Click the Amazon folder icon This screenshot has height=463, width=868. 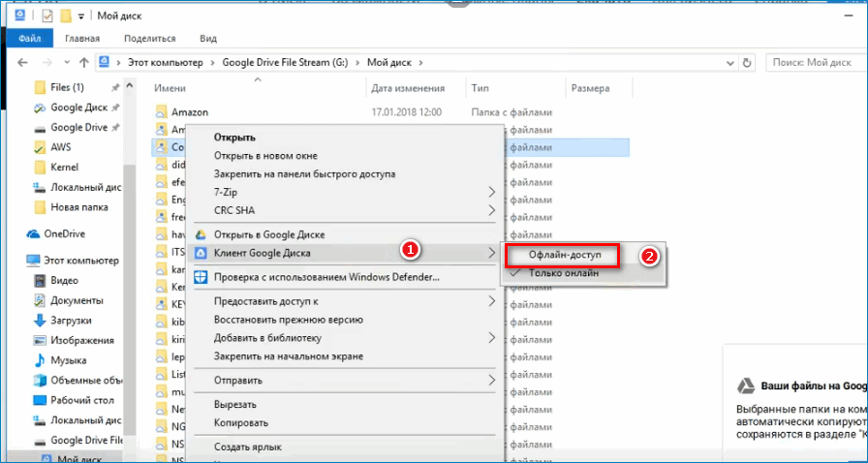click(162, 112)
